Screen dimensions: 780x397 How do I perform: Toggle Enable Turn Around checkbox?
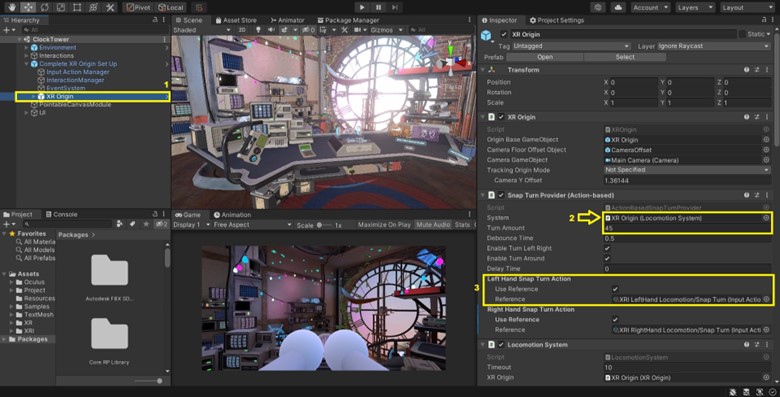tap(607, 259)
